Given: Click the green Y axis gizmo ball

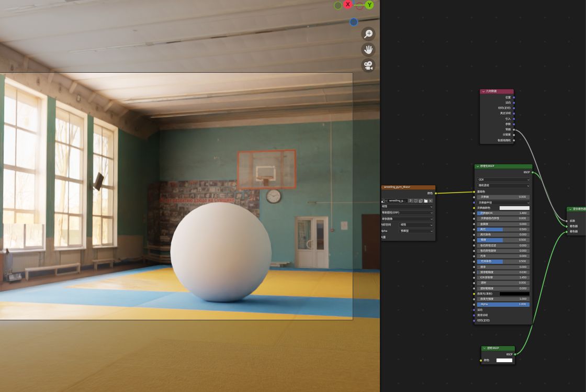Looking at the screenshot, I should point(369,5).
